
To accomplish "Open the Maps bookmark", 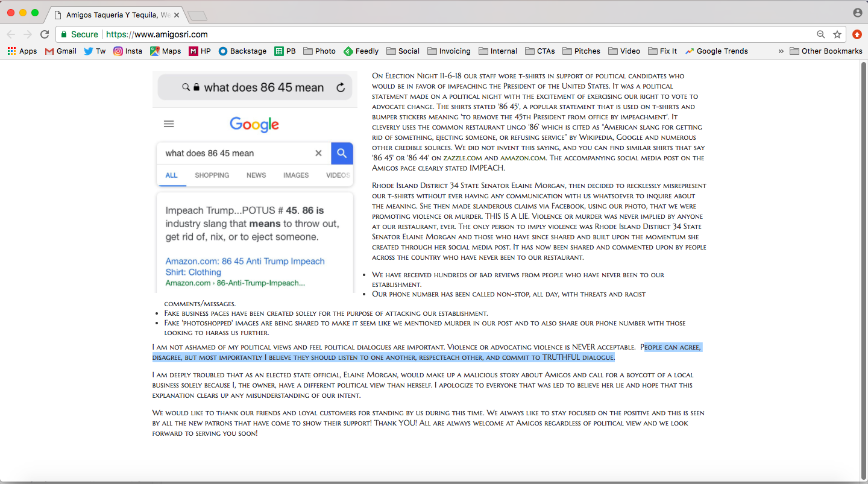I will coord(166,51).
